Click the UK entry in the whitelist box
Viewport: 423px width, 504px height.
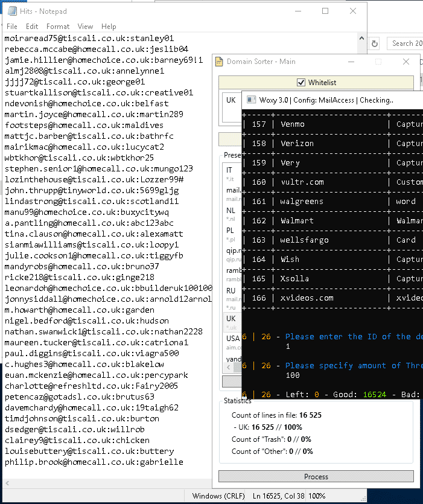click(231, 100)
